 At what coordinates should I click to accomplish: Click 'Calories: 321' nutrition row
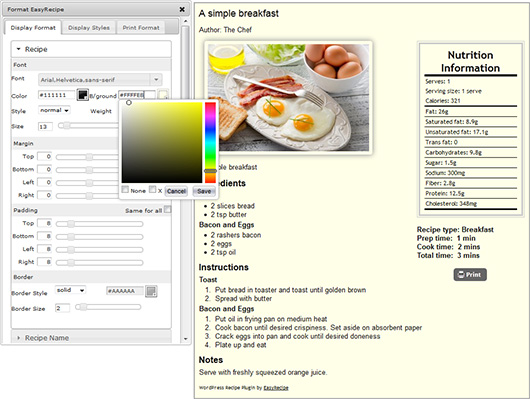pos(443,101)
